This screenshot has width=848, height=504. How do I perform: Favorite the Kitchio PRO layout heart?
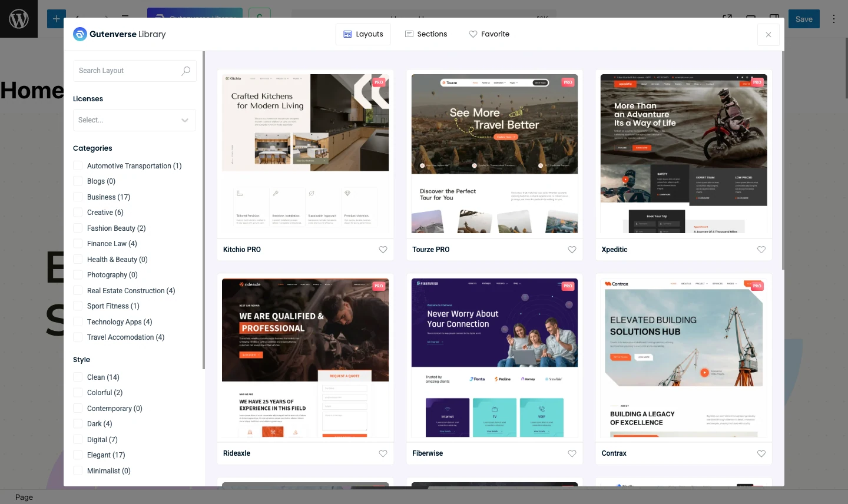tap(383, 250)
